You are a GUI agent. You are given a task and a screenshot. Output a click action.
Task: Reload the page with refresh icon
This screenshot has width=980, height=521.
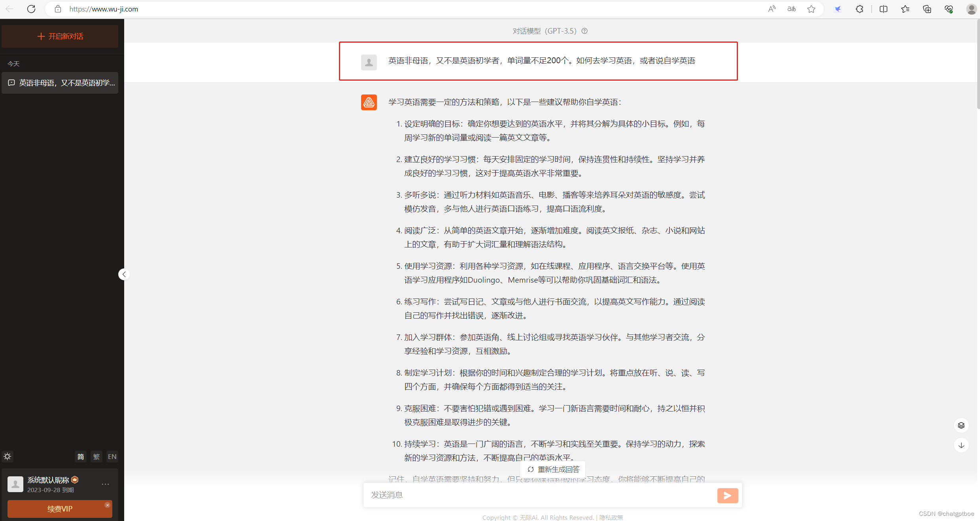tap(31, 9)
